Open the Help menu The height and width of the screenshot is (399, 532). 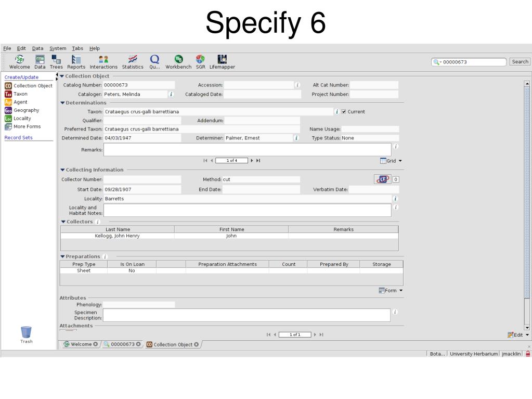pos(94,48)
